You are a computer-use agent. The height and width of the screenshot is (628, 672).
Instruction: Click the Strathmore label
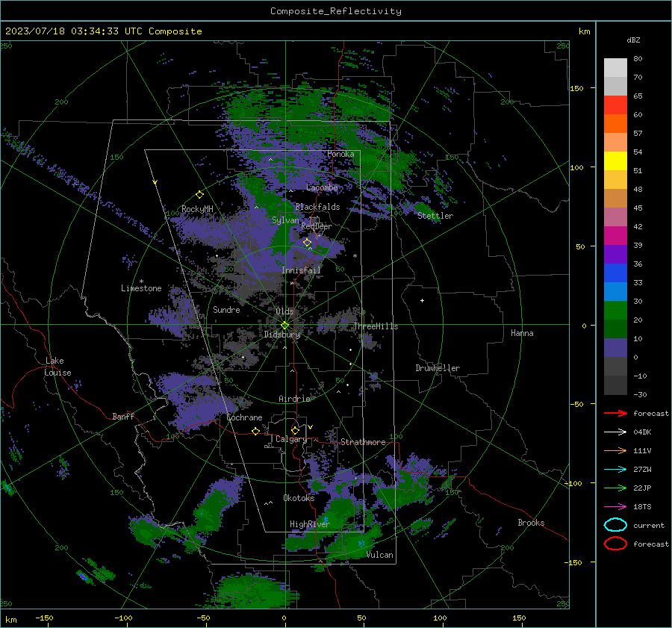coord(363,442)
